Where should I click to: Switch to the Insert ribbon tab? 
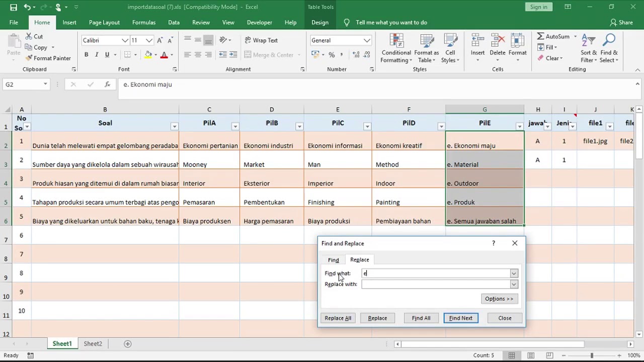tap(69, 22)
